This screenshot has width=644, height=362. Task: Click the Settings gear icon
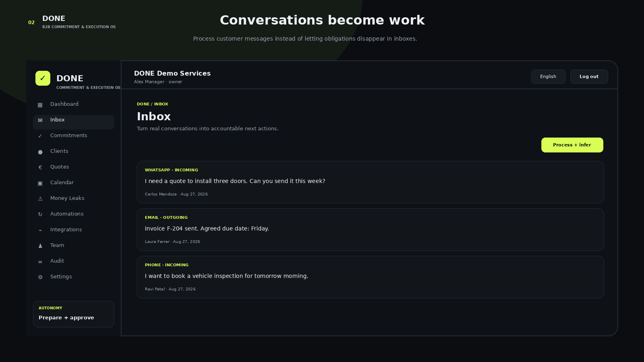pos(40,277)
